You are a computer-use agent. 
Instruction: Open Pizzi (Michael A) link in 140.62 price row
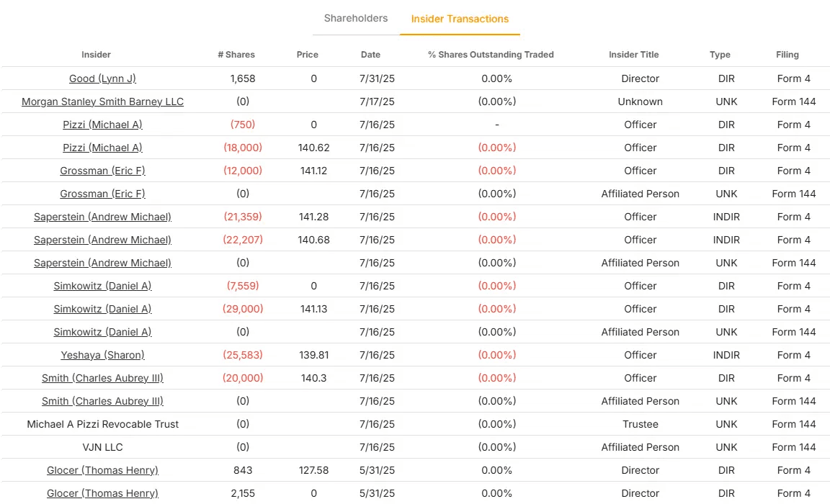102,148
